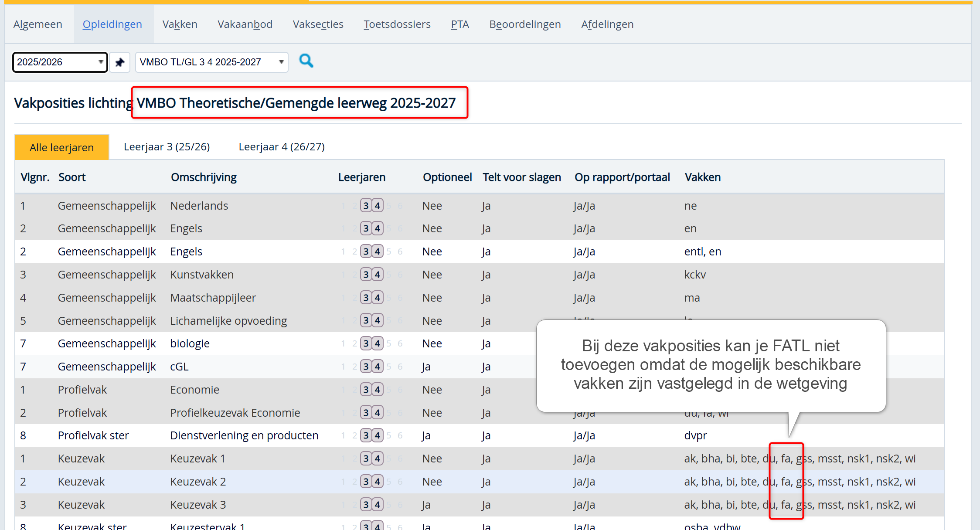Toggle leerjaar 4 badge in biologie row

pyautogui.click(x=378, y=343)
